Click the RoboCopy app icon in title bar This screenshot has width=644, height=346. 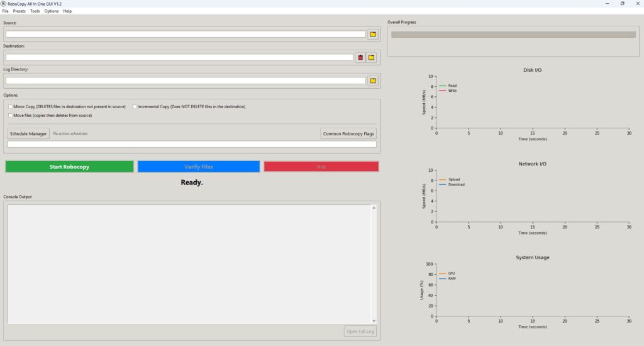[4, 4]
